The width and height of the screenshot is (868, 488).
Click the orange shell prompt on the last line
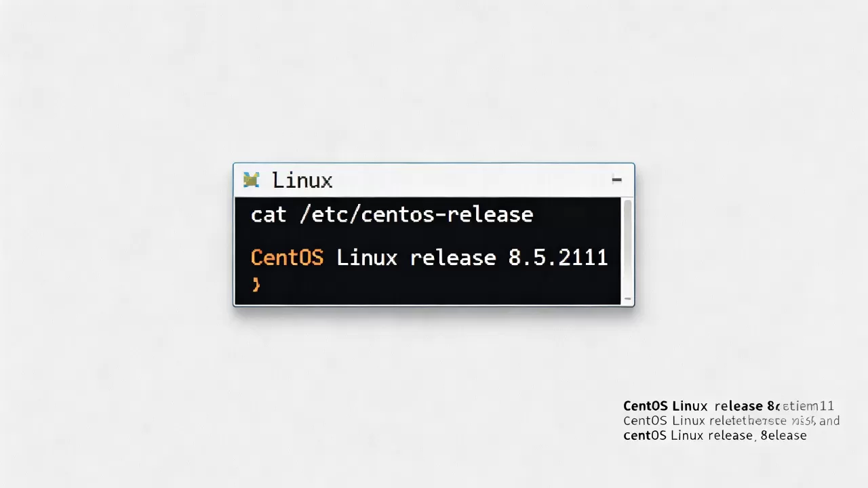click(256, 285)
